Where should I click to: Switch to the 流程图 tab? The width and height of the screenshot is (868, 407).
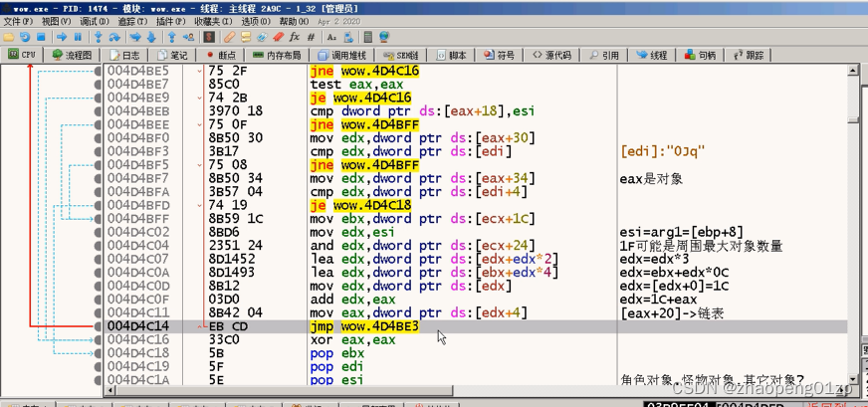(72, 55)
